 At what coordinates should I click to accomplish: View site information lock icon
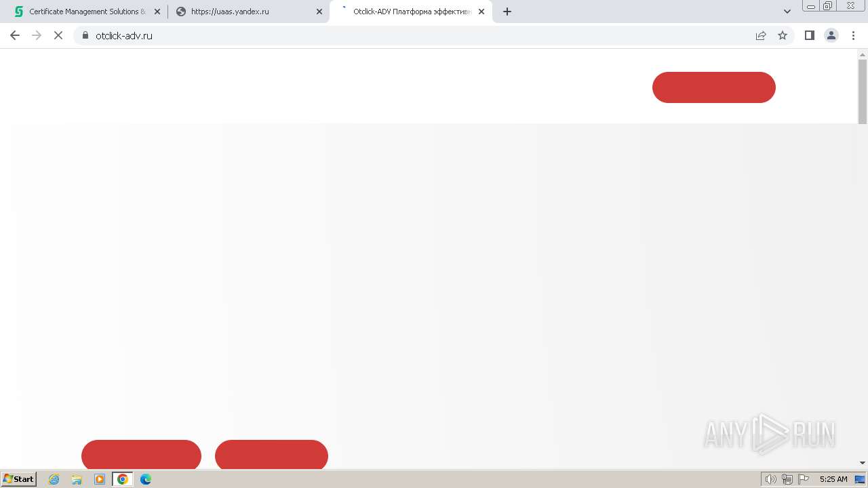pyautogui.click(x=85, y=35)
